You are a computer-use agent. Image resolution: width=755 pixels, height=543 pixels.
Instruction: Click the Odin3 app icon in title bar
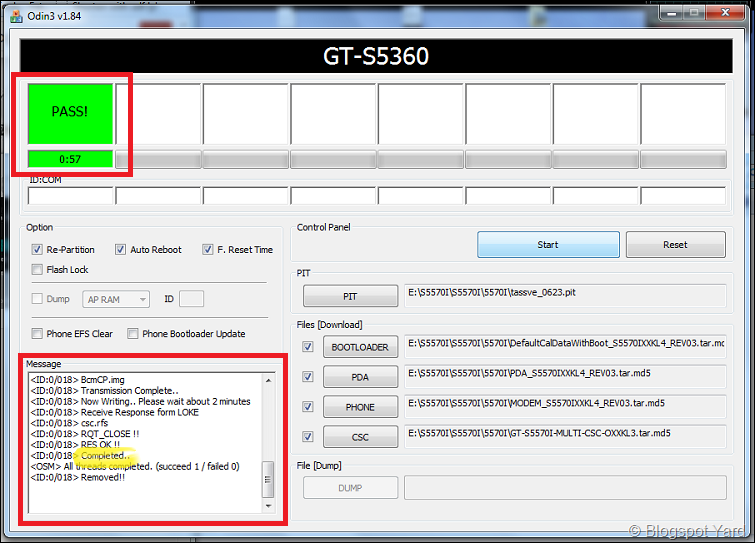[16, 16]
